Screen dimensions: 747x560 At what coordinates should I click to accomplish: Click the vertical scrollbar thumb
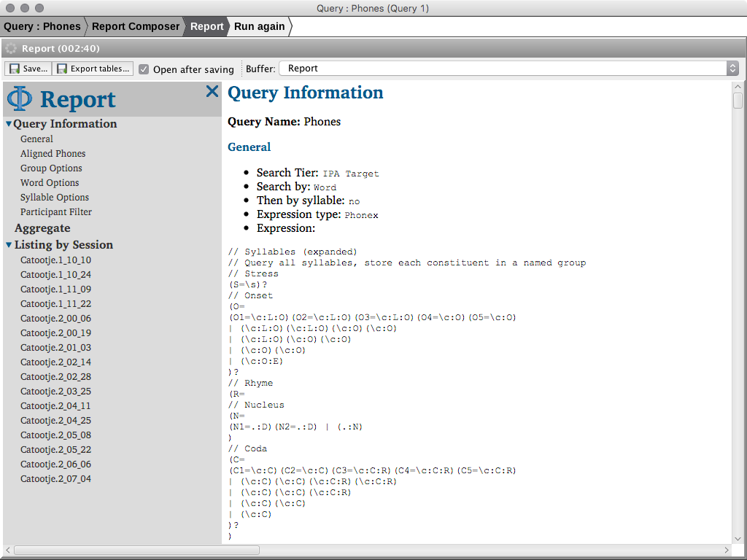[738, 97]
